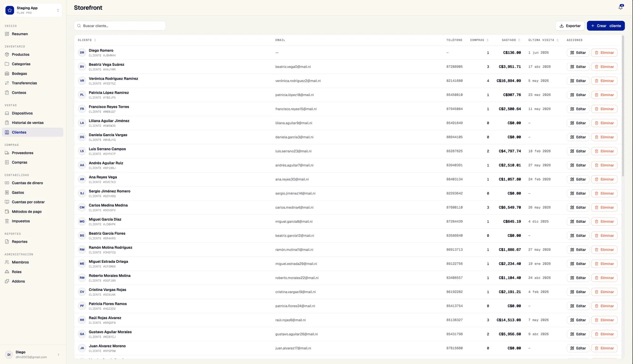This screenshot has width=633, height=364.
Task: Click the Storefront page title
Action: pos(88,8)
